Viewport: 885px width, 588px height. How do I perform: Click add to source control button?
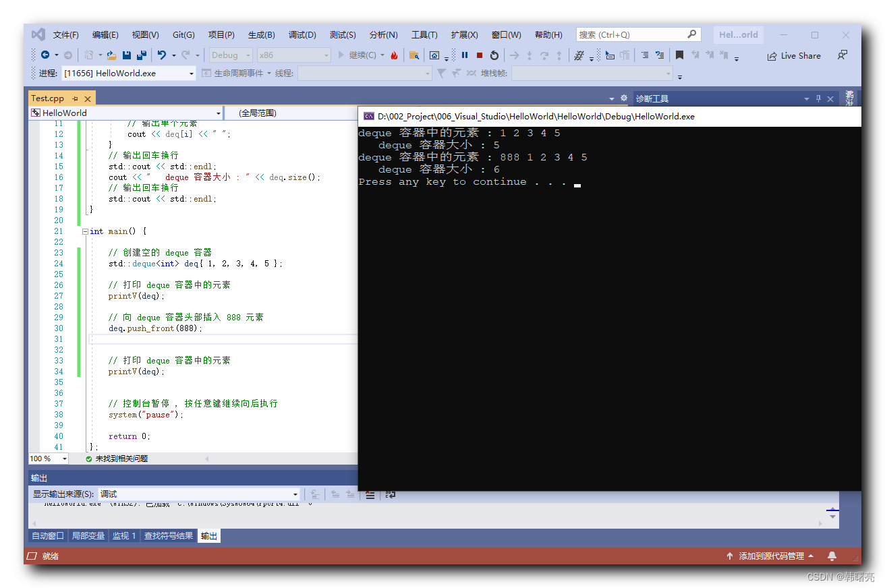tap(770, 556)
